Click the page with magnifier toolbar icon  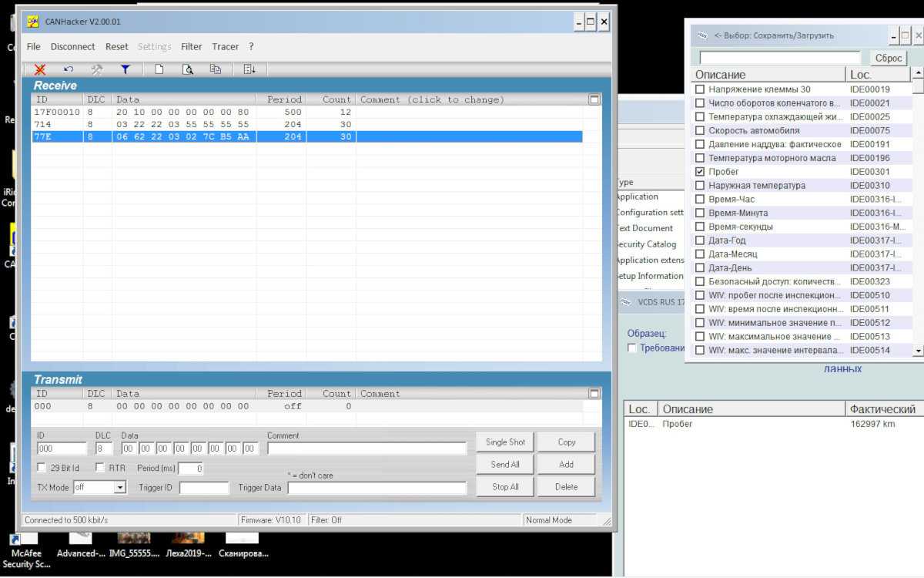click(188, 69)
